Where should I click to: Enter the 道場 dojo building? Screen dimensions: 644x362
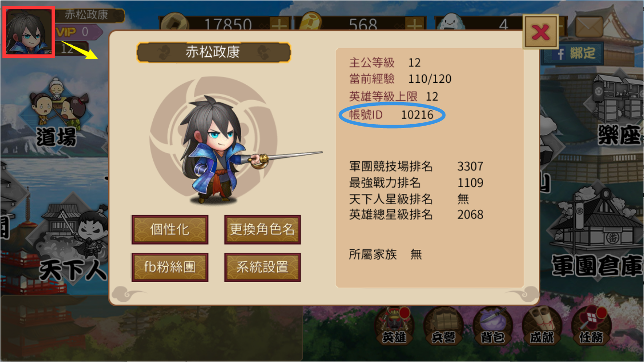pos(57,112)
